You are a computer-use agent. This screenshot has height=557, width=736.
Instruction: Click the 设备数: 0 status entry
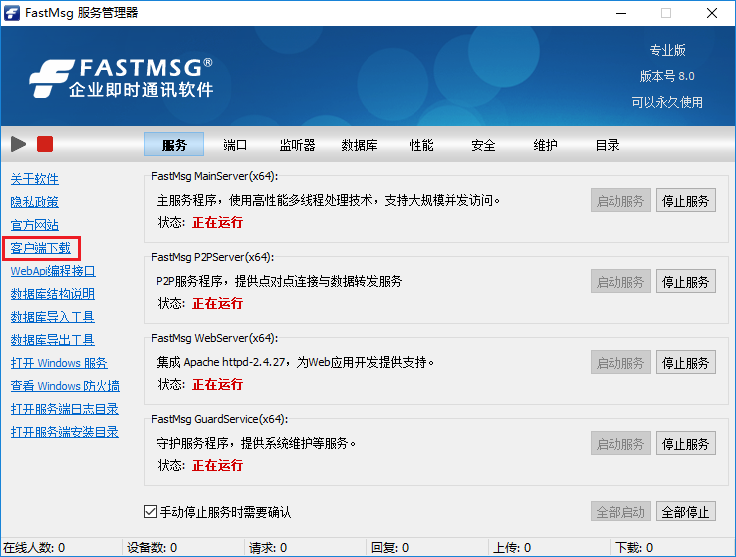(x=152, y=548)
